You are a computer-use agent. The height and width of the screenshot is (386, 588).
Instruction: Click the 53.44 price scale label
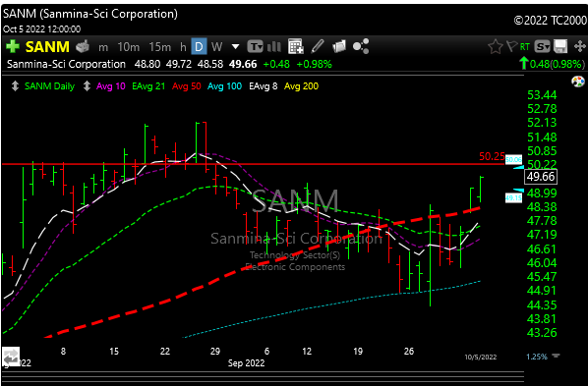[542, 95]
